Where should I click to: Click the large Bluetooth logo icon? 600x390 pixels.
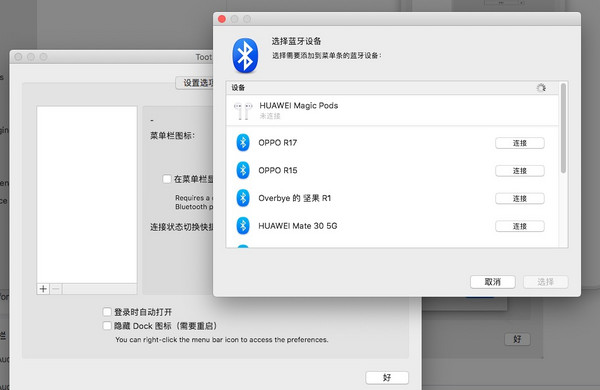[245, 55]
